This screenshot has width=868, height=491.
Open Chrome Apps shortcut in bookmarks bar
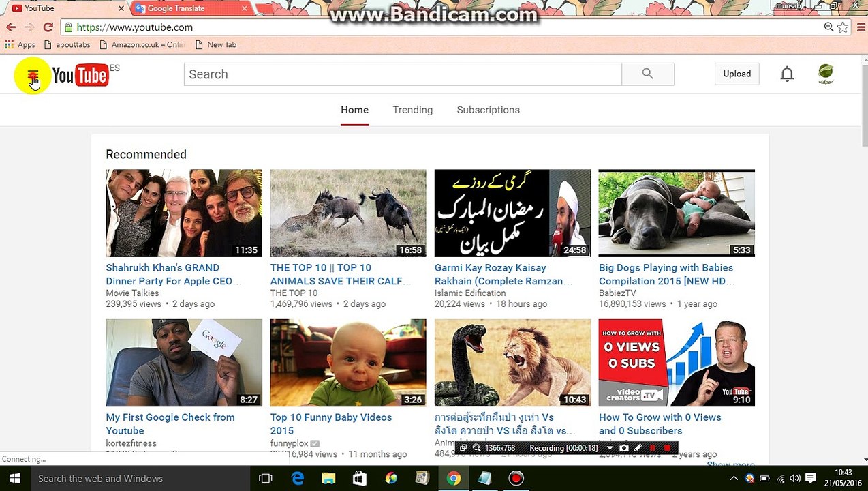coord(20,44)
